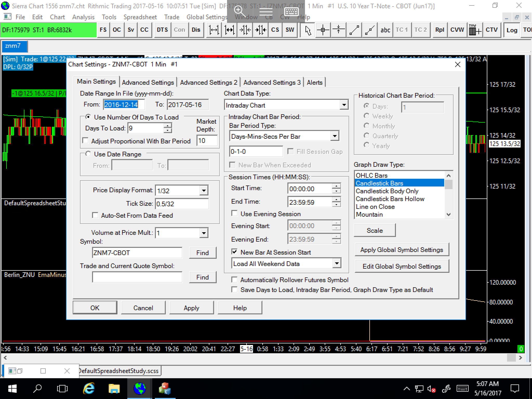Open the Chart Data Type dropdown
This screenshot has width=532, height=399.
point(344,105)
